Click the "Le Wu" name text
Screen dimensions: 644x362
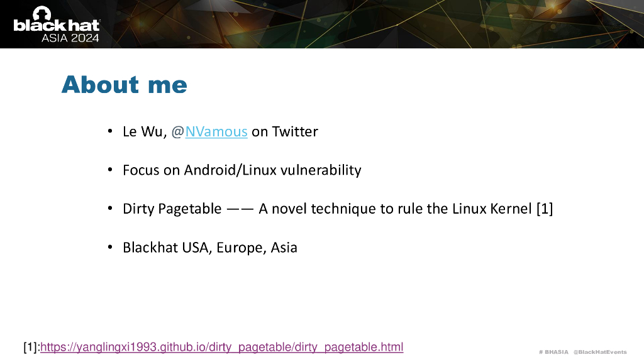pos(144,132)
